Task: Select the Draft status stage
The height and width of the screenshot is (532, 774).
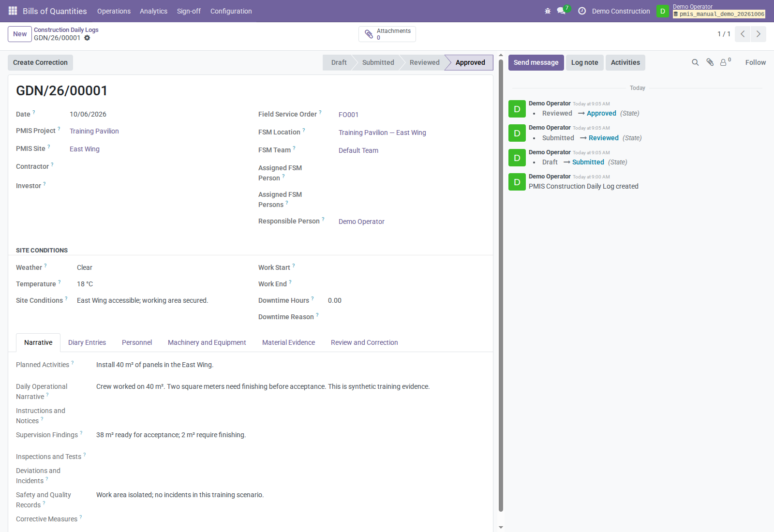Action: 339,62
